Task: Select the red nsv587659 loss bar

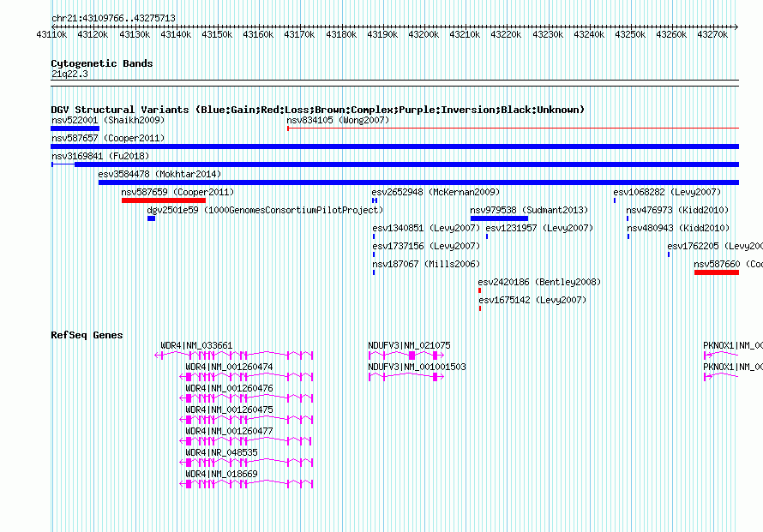Action: click(164, 200)
